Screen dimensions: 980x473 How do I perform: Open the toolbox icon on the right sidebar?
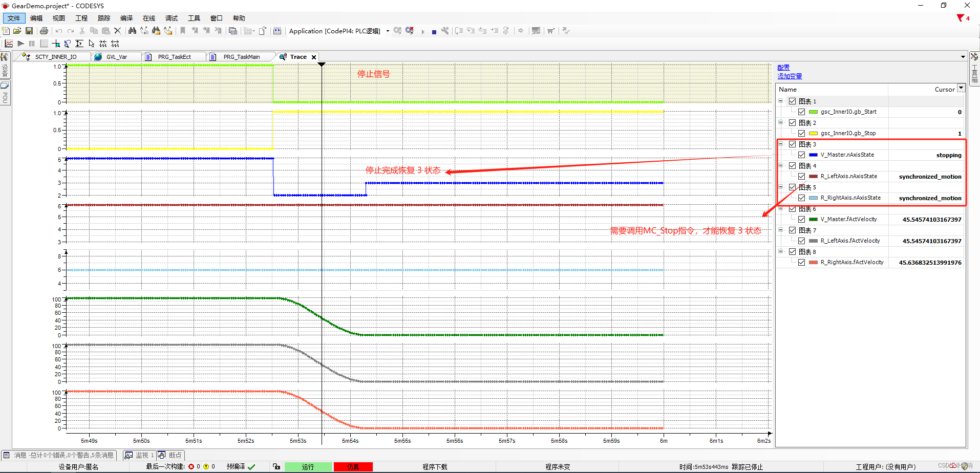(974, 56)
